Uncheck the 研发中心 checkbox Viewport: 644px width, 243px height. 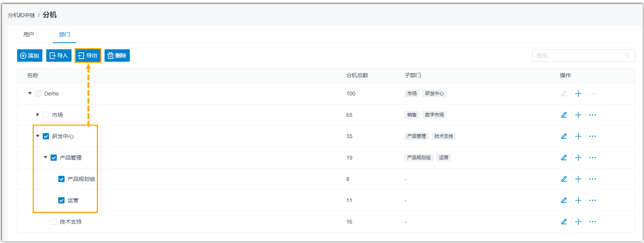pyautogui.click(x=46, y=136)
